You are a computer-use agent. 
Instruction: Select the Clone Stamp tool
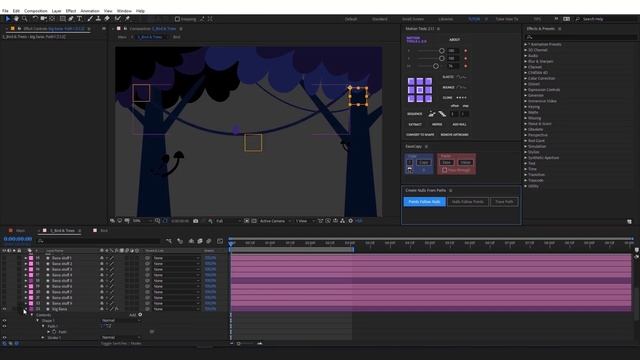coord(98,19)
